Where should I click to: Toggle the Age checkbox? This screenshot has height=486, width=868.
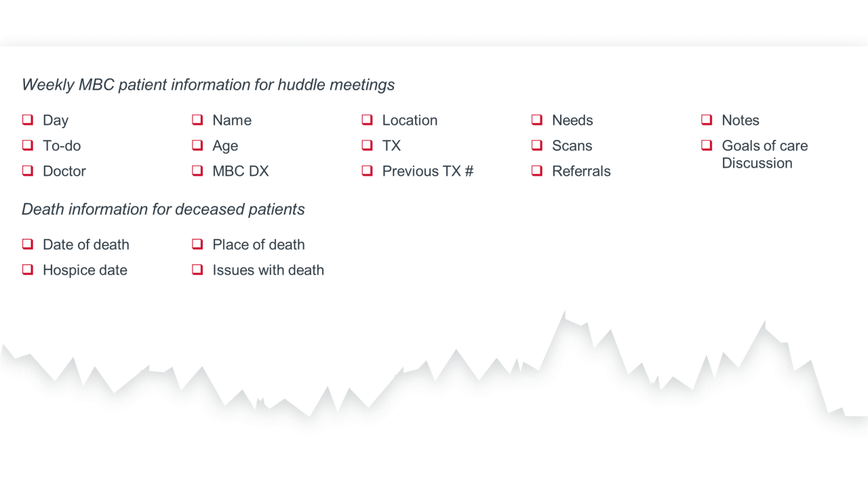coord(197,145)
